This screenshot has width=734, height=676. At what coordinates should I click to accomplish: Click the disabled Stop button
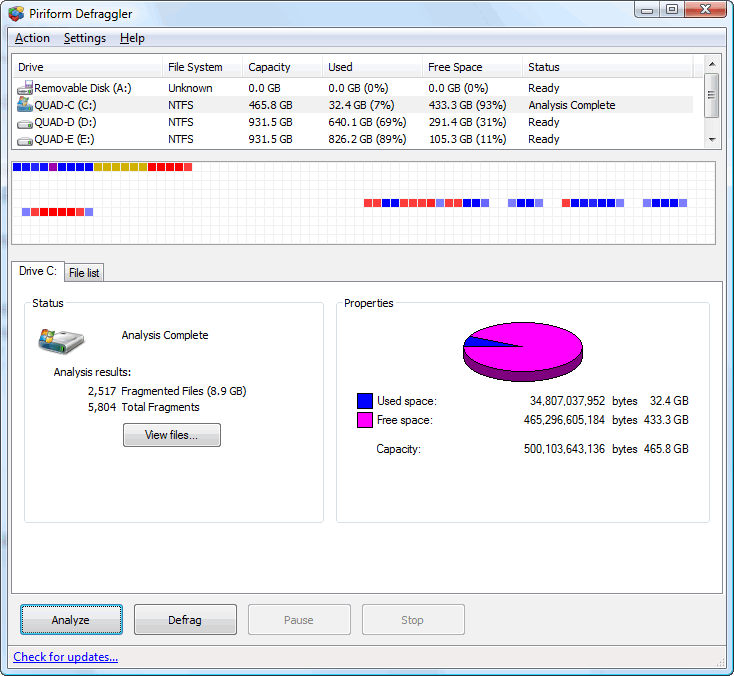(x=413, y=620)
